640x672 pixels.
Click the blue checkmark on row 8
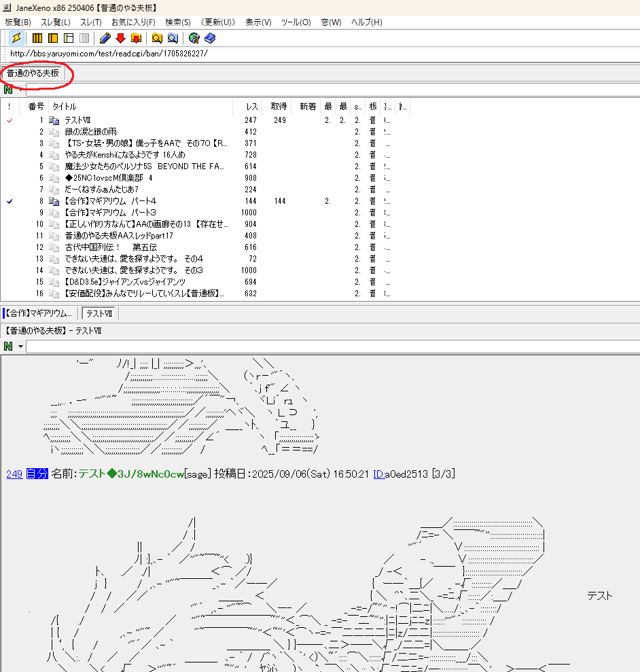click(10, 201)
